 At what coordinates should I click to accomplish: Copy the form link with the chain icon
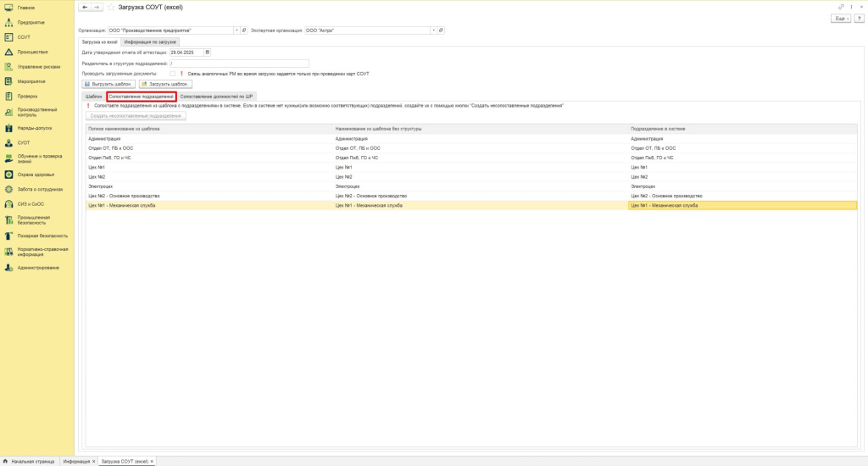(841, 7)
